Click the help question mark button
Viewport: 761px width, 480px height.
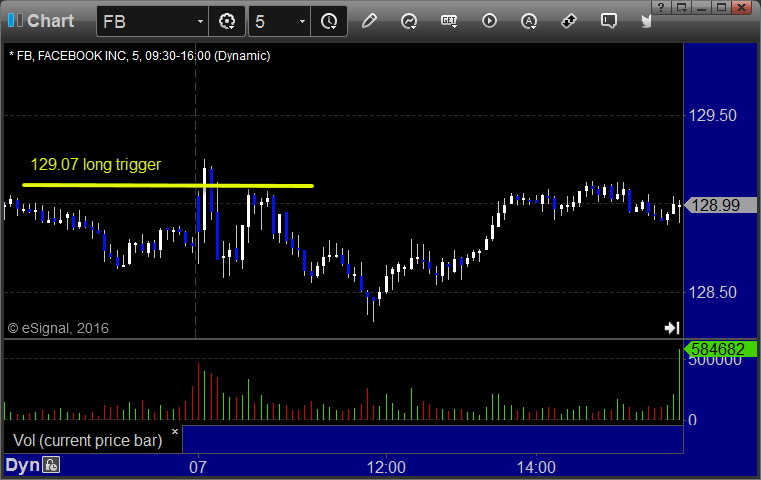[661, 7]
